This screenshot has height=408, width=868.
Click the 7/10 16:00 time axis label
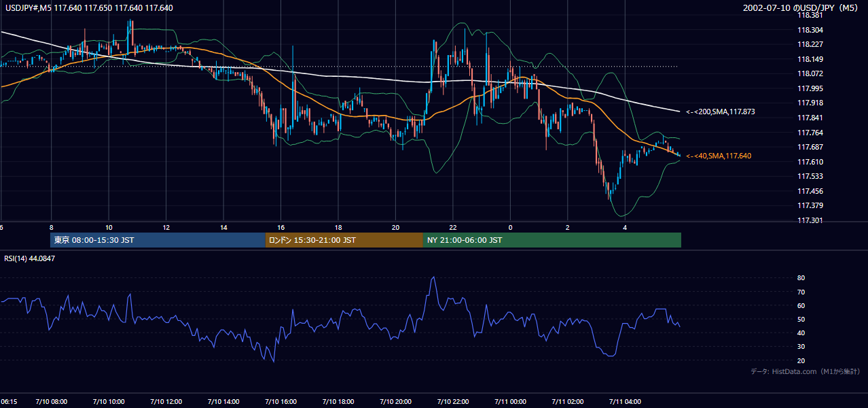281,402
